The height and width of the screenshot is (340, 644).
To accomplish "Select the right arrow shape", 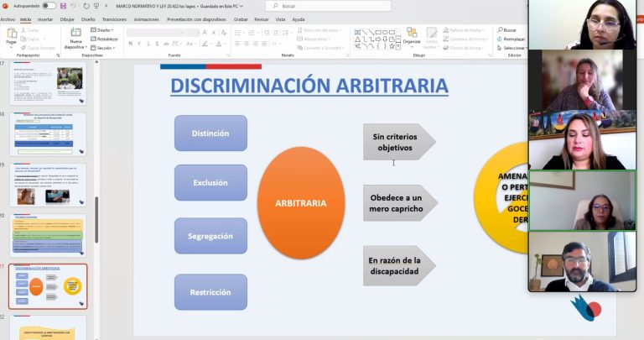I will click(378, 39).
